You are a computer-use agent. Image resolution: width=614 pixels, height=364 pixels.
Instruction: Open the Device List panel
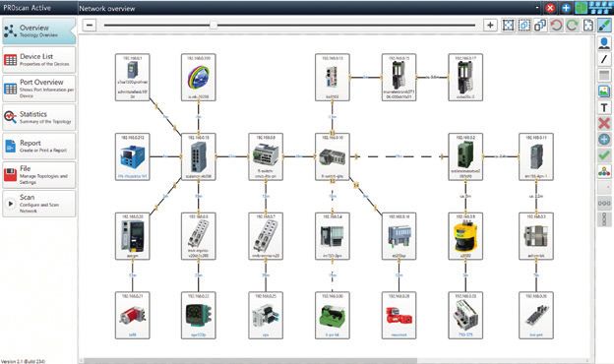coord(38,60)
